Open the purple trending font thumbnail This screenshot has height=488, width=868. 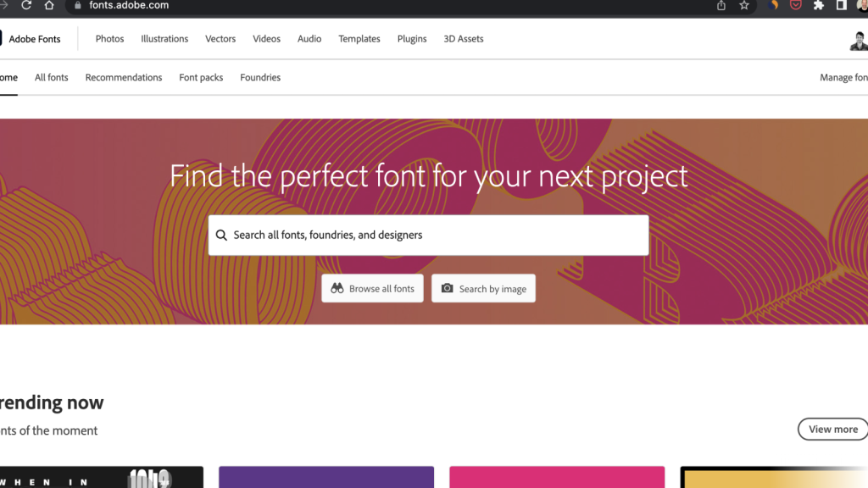(x=326, y=477)
